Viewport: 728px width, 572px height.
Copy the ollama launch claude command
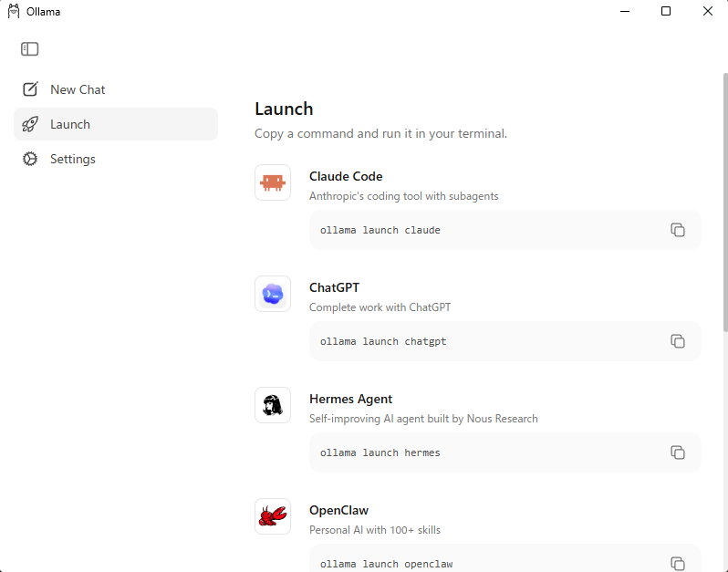[678, 230]
